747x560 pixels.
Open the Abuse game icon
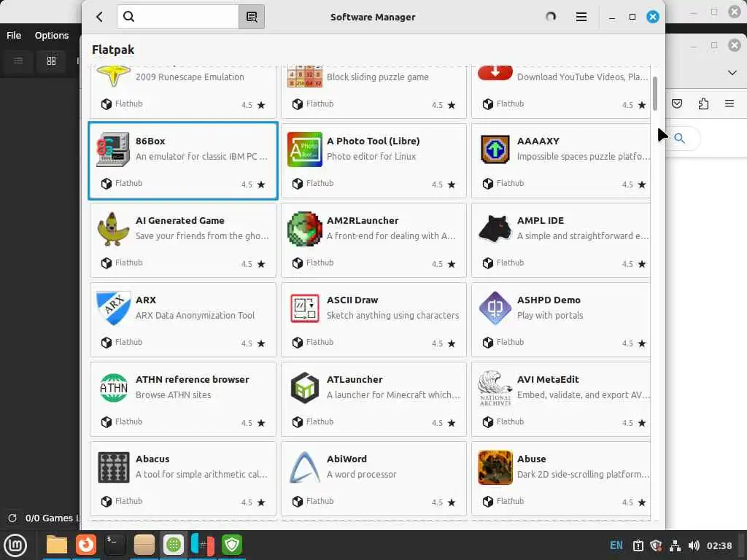click(x=495, y=467)
